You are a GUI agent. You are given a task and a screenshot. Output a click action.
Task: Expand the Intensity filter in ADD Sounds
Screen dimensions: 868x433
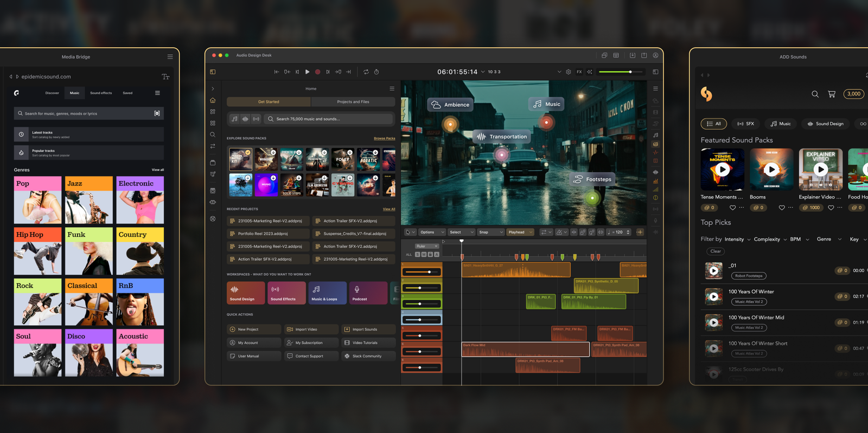tap(738, 239)
